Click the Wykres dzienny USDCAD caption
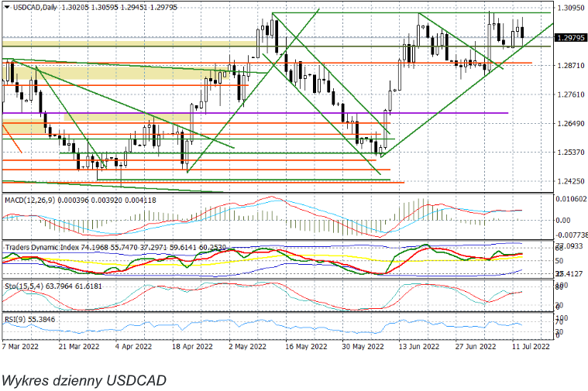Screen dimensions: 588x391 click(x=84, y=381)
